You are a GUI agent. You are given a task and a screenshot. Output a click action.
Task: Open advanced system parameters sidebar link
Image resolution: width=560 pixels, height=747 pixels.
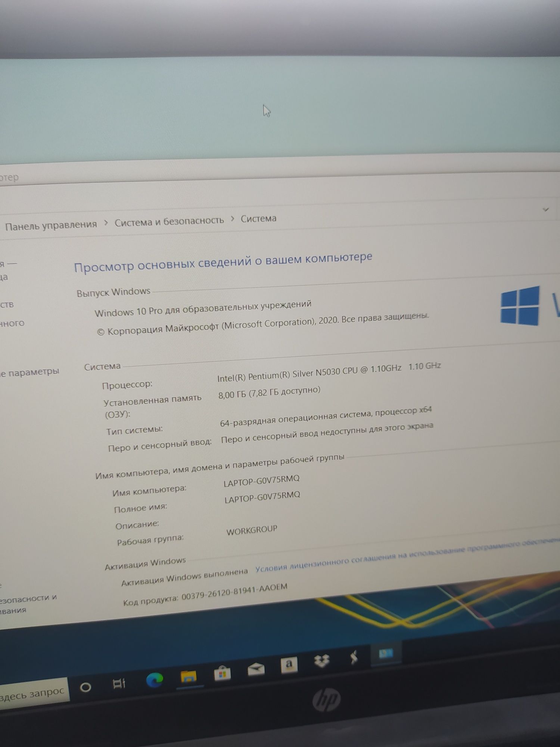[29, 372]
